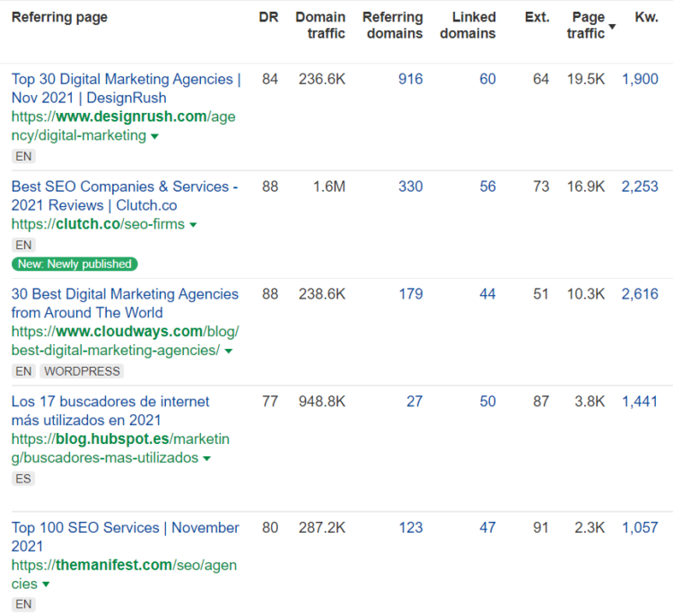Click linked domains value 60
Screen dimensions: 673x616
487,79
